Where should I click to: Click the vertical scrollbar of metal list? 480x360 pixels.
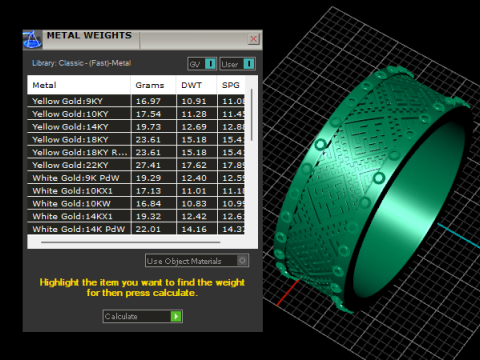251,114
